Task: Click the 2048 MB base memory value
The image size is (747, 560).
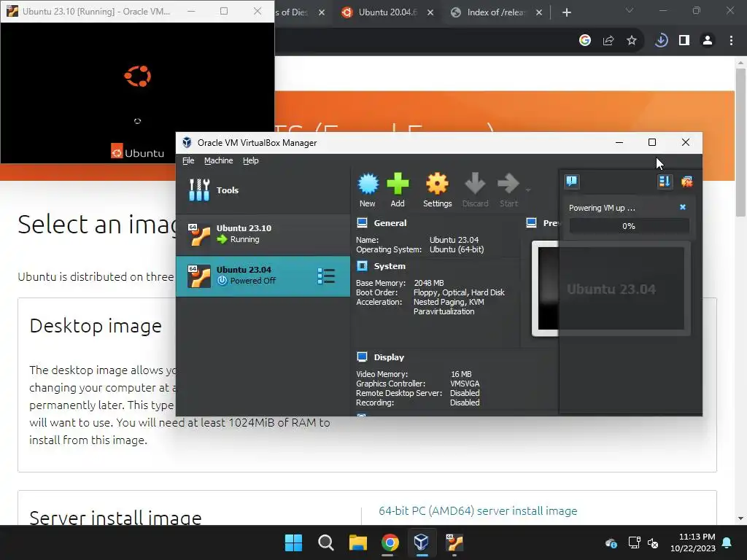Action: tap(429, 283)
